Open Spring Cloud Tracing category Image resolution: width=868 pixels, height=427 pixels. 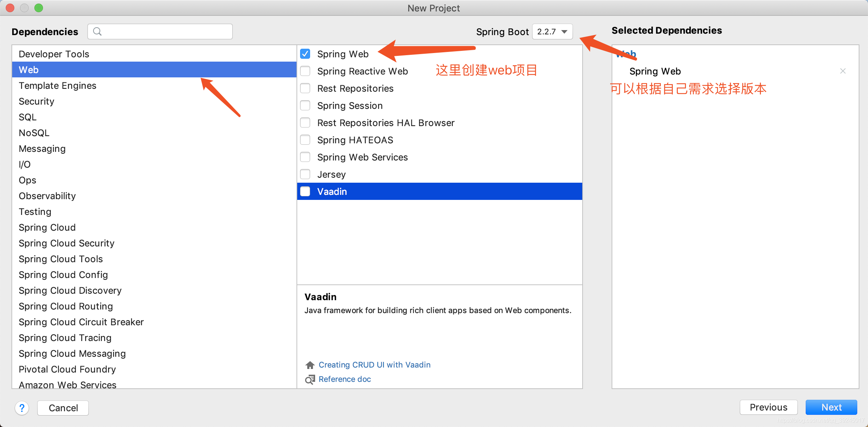[x=154, y=337]
